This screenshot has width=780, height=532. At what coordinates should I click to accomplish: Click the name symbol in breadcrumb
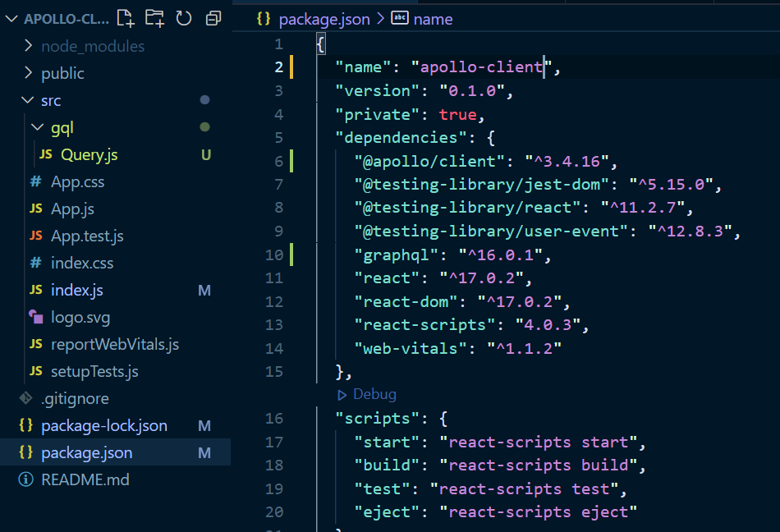(x=434, y=20)
